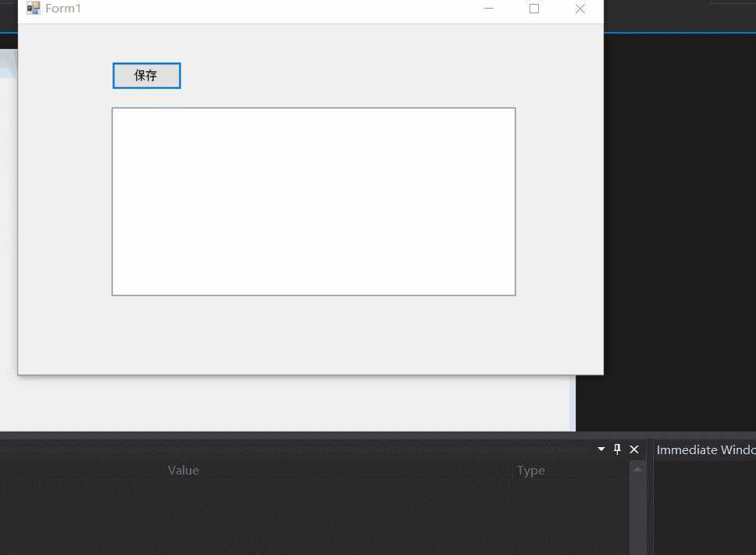Toggle auto hide pin on debug panel
756x555 pixels.
click(617, 449)
